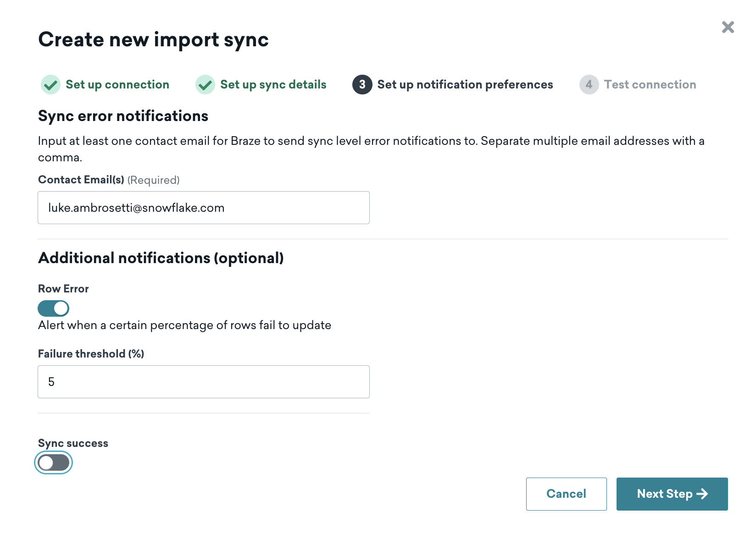756x539 pixels.
Task: Click the greyed step 4 number badge
Action: (x=589, y=85)
